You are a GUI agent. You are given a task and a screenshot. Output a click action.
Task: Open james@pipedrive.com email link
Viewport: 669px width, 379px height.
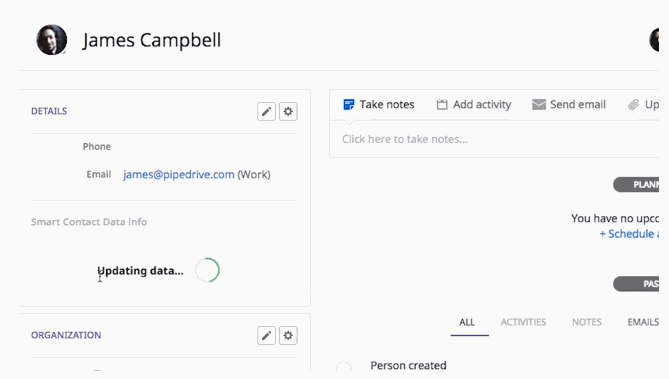[x=179, y=175]
